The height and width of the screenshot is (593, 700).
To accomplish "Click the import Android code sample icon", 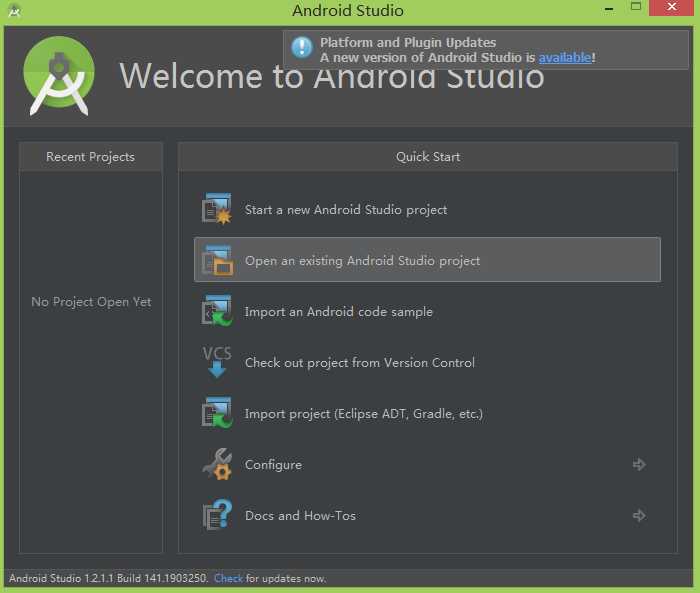I will click(x=217, y=311).
